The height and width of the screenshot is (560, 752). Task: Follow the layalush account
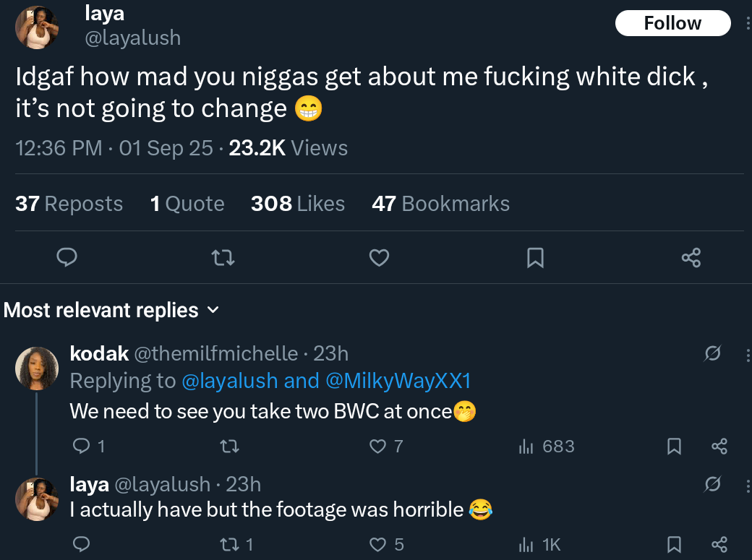pyautogui.click(x=672, y=23)
